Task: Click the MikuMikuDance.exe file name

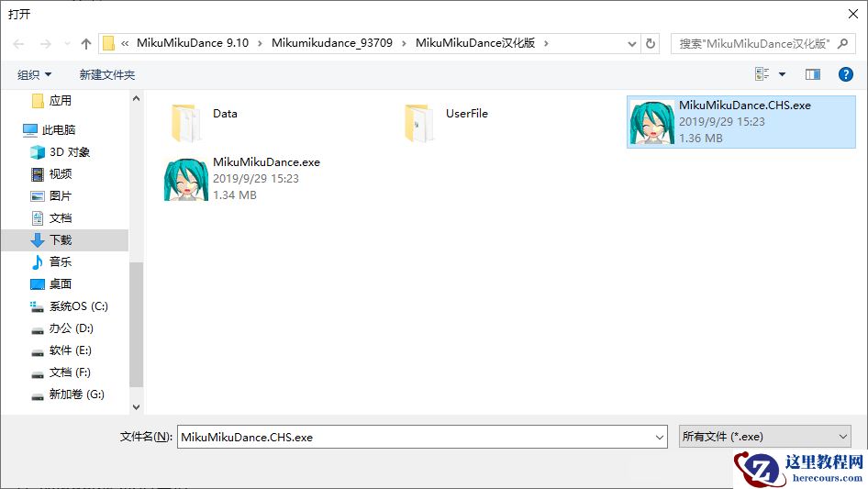Action: pyautogui.click(x=267, y=162)
